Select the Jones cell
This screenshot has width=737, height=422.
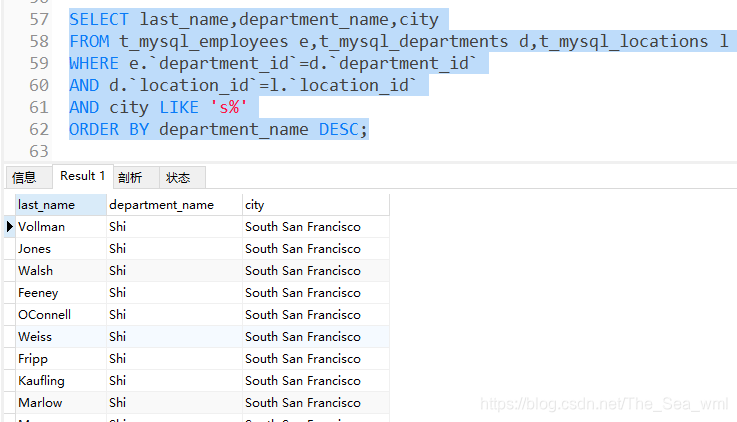[61, 249]
